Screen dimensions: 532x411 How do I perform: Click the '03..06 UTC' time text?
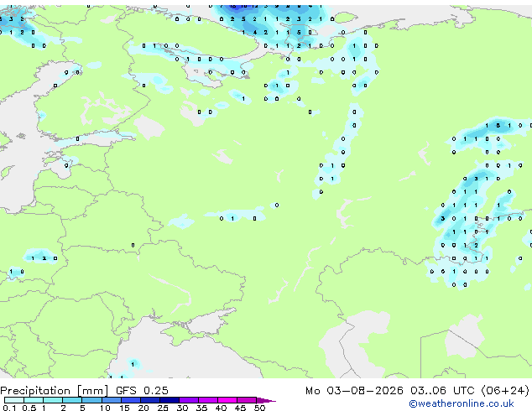[442, 391]
